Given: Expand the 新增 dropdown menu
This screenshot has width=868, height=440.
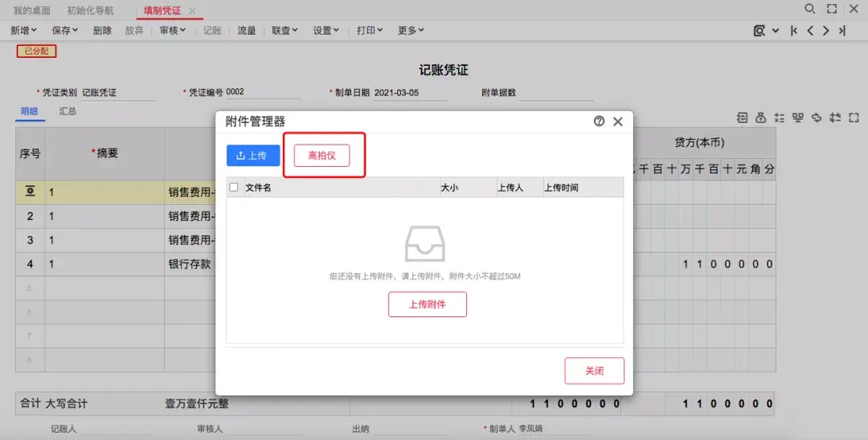Looking at the screenshot, I should tap(24, 31).
